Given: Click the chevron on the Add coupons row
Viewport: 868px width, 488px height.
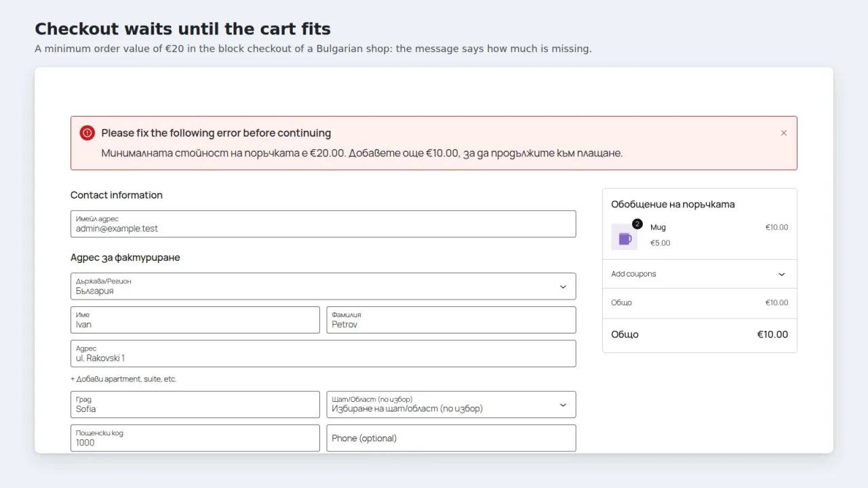Looking at the screenshot, I should [x=782, y=274].
